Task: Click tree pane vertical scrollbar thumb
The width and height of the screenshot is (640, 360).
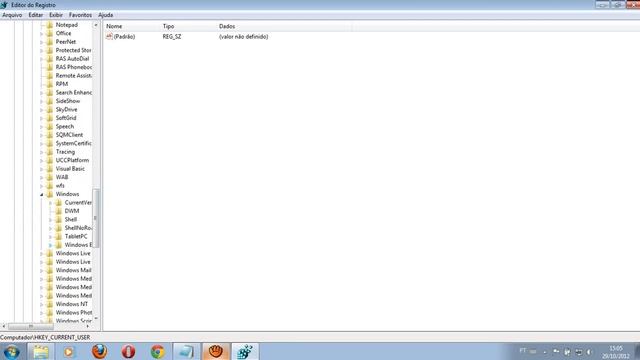Action: [x=96, y=218]
